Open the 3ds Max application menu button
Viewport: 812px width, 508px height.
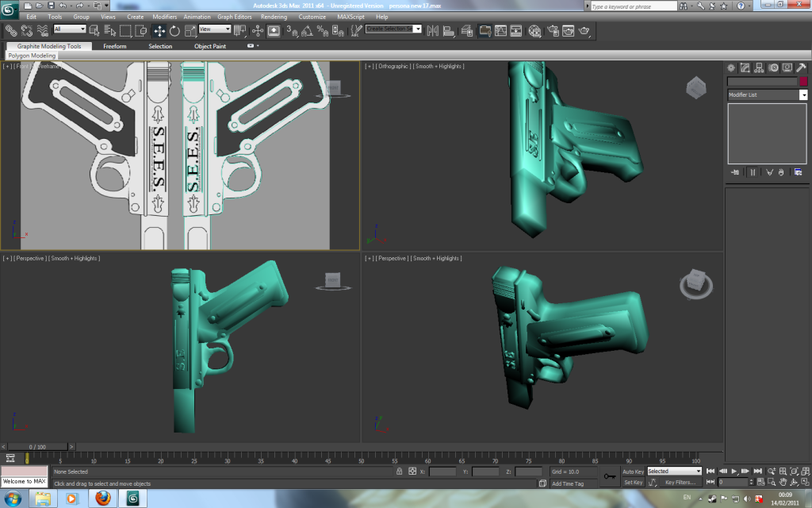point(10,9)
